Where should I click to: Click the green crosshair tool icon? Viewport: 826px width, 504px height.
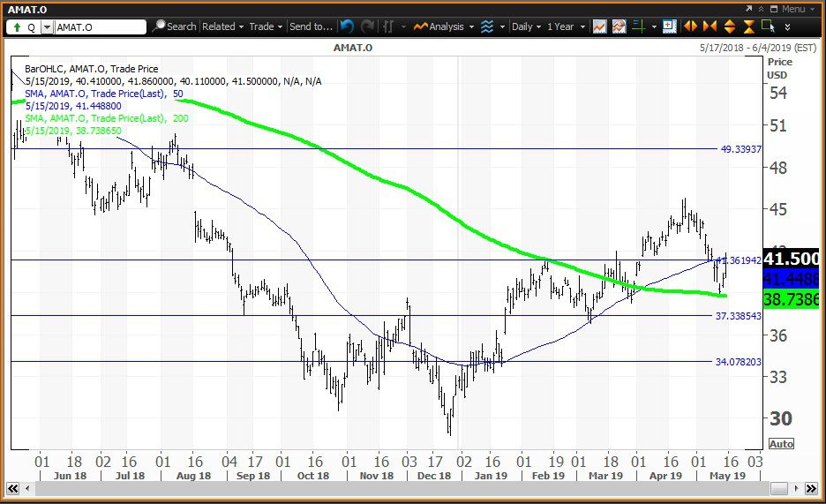639,26
